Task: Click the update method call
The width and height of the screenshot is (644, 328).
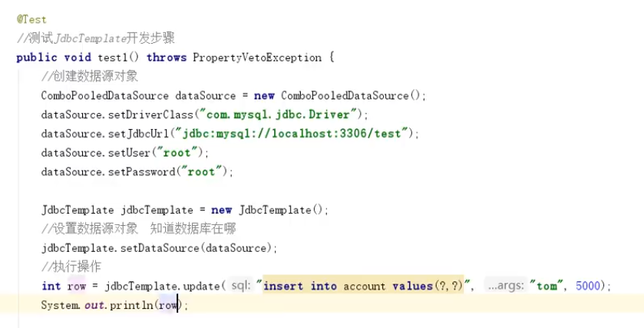Action: [201, 286]
